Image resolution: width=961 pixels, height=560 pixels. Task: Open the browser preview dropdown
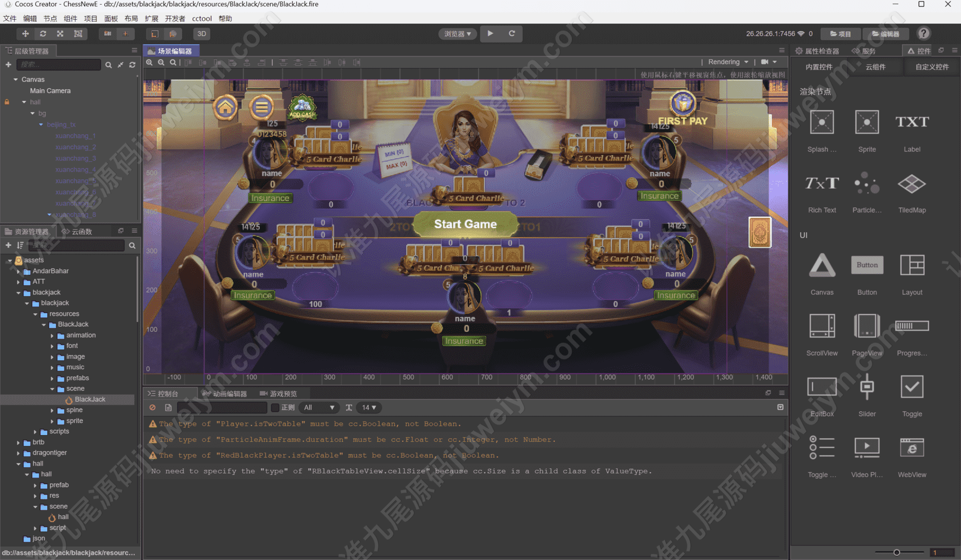(457, 34)
